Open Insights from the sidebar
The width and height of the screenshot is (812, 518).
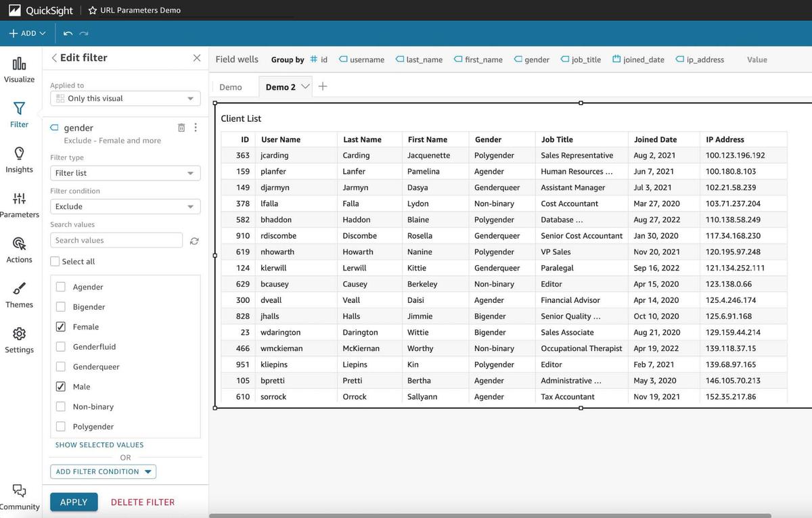pyautogui.click(x=19, y=154)
